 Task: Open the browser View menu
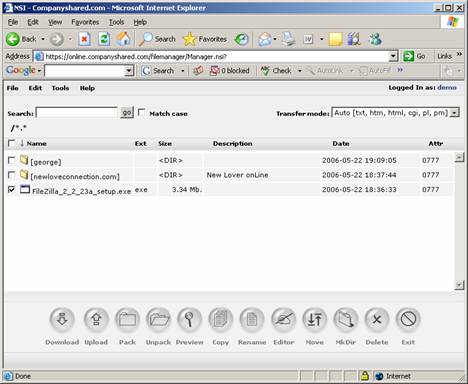tap(55, 22)
